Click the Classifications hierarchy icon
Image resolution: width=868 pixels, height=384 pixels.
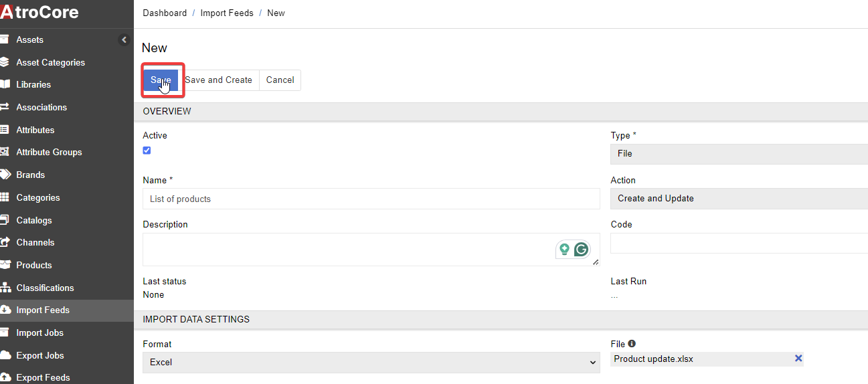point(4,288)
